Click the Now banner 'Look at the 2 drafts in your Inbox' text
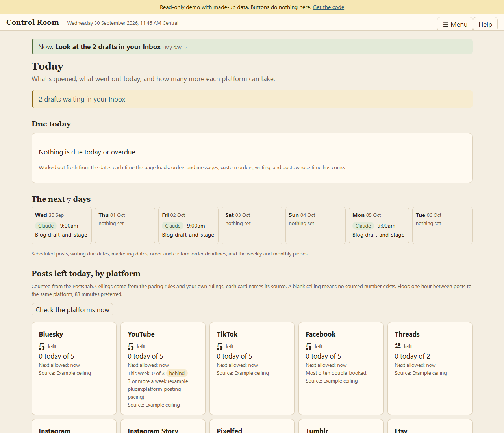 point(108,47)
